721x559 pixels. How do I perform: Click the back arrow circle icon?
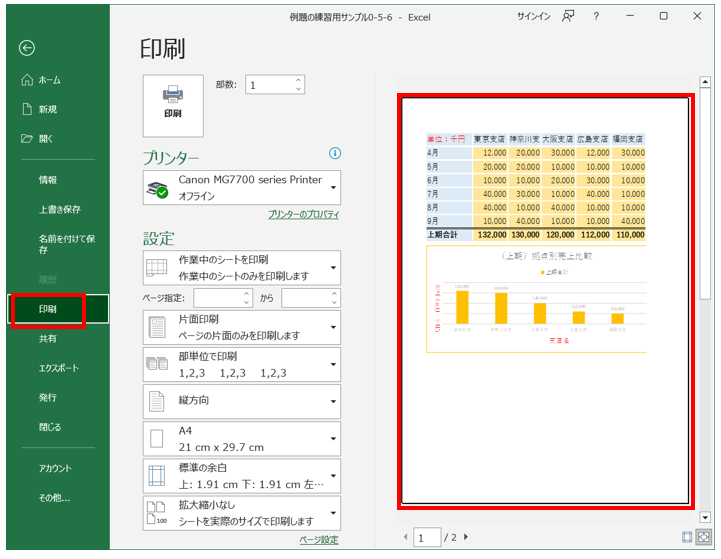[x=27, y=47]
